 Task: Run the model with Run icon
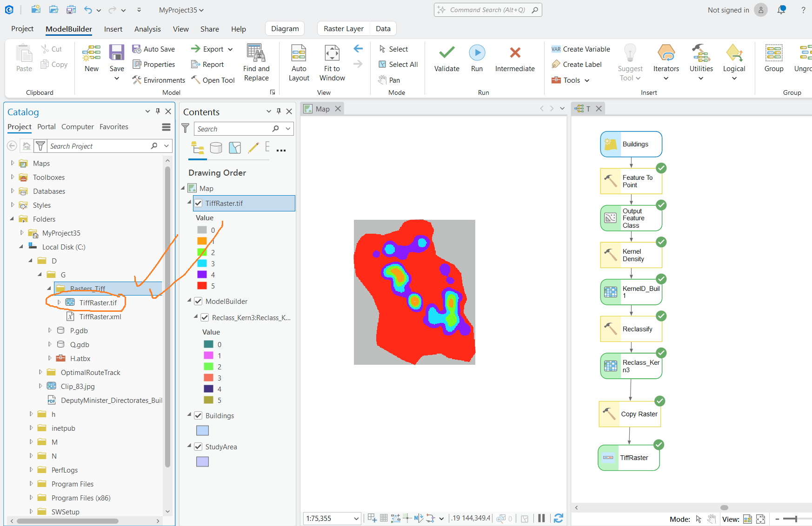[477, 53]
